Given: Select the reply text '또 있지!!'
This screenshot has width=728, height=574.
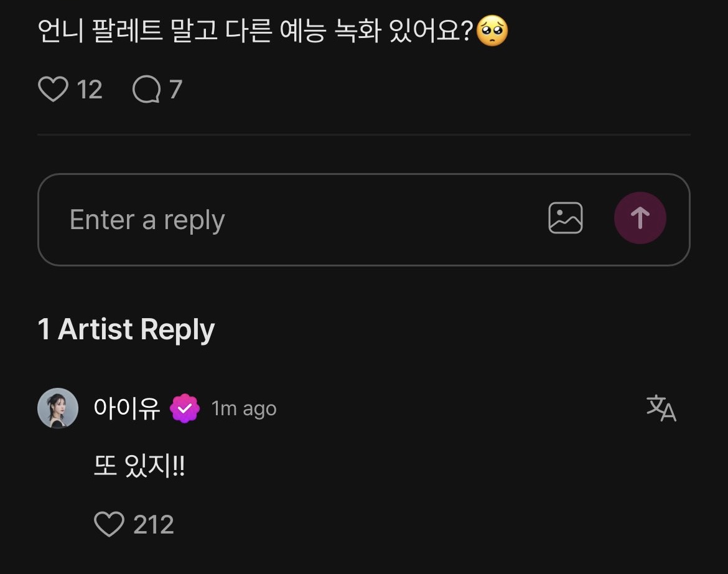Looking at the screenshot, I should (139, 467).
